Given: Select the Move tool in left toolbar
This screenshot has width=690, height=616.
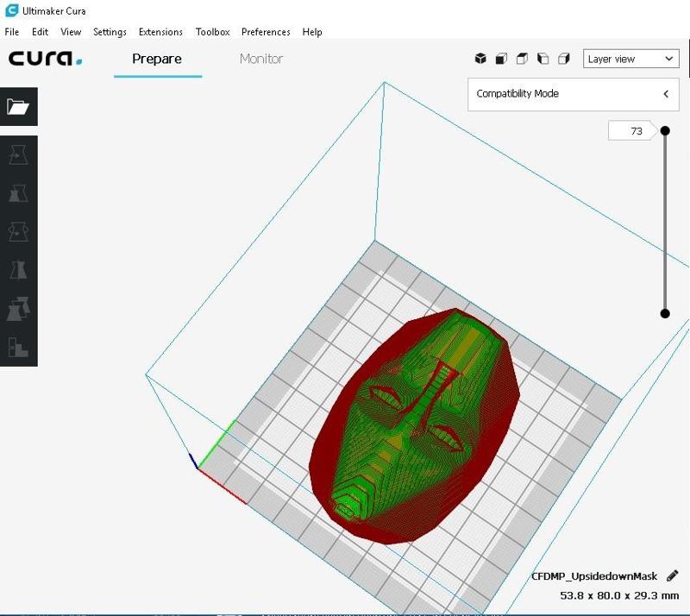Looking at the screenshot, I should tap(18, 155).
